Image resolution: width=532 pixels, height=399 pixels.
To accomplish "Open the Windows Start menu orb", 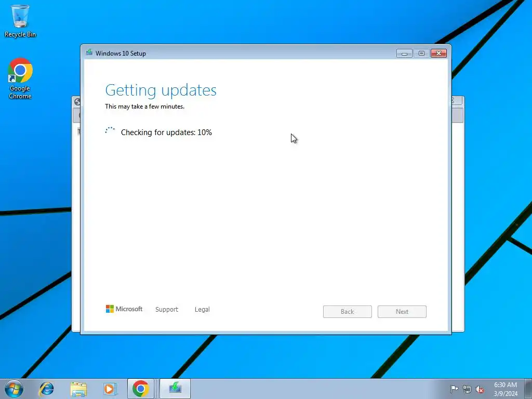I will coord(14,389).
